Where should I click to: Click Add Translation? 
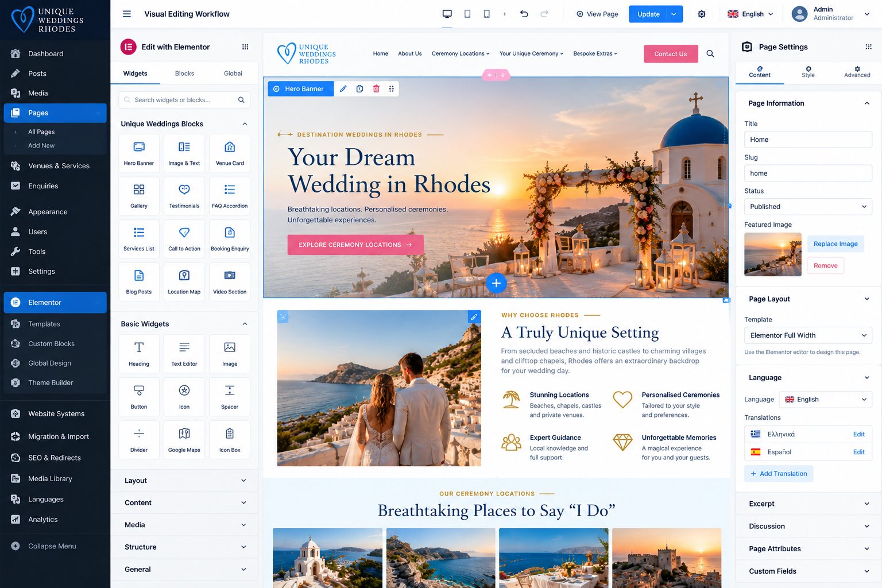click(x=779, y=474)
